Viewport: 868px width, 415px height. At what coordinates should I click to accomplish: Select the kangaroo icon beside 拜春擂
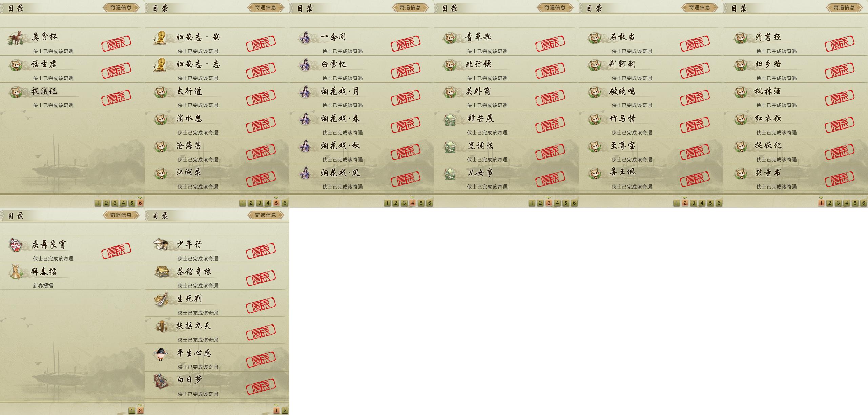[16, 272]
